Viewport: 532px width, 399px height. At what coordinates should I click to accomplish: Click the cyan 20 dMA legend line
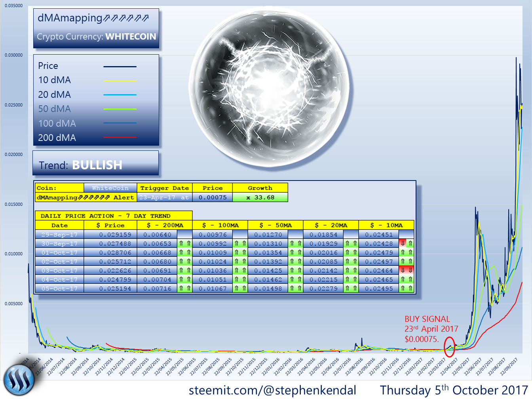click(120, 95)
